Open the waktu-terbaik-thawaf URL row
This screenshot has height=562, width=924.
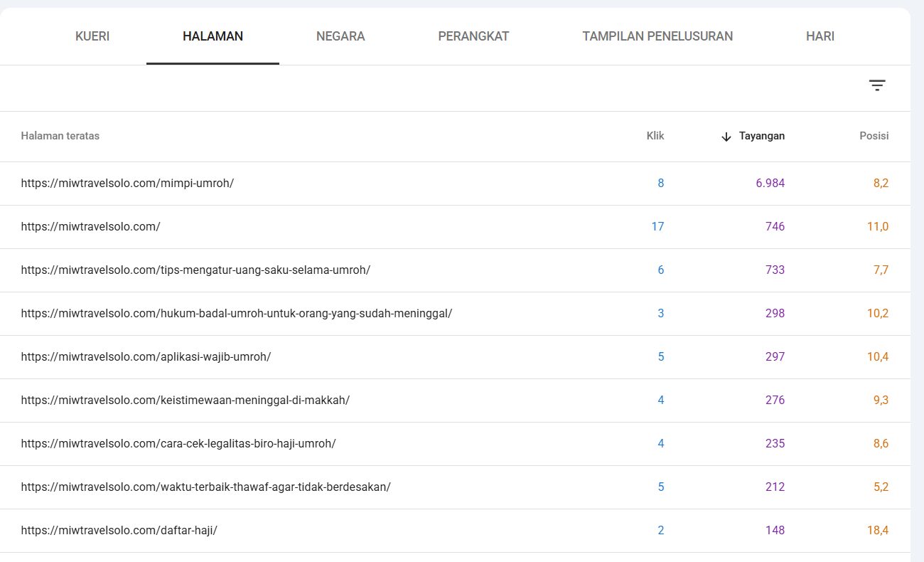[455, 487]
